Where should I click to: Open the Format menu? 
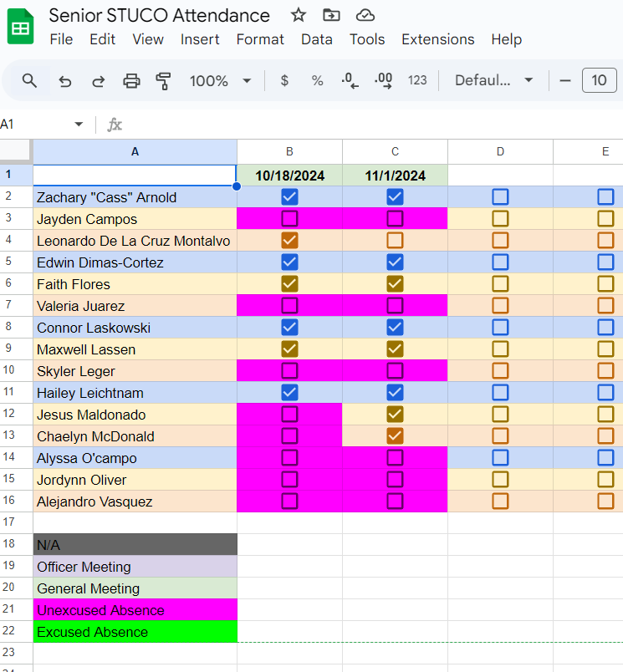260,39
